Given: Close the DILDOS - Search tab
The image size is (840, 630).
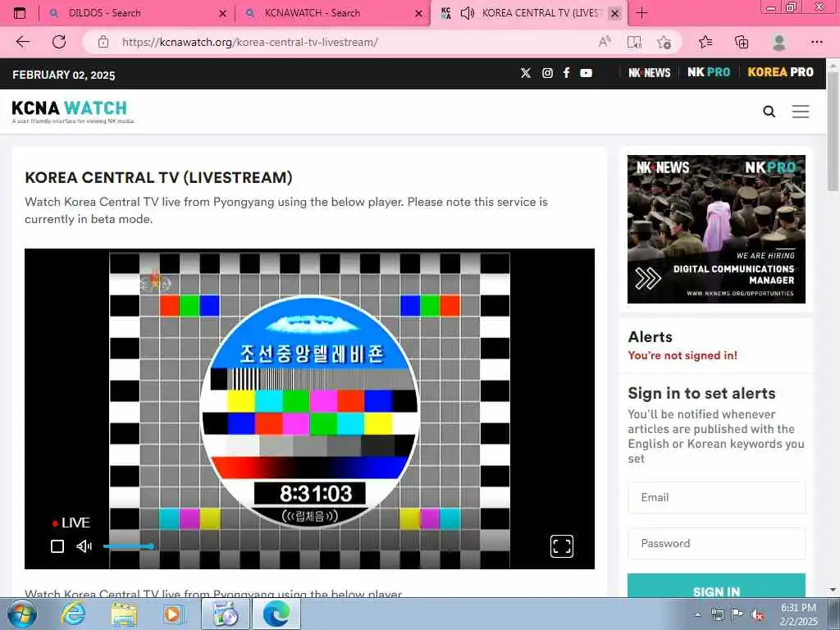Looking at the screenshot, I should tap(223, 13).
